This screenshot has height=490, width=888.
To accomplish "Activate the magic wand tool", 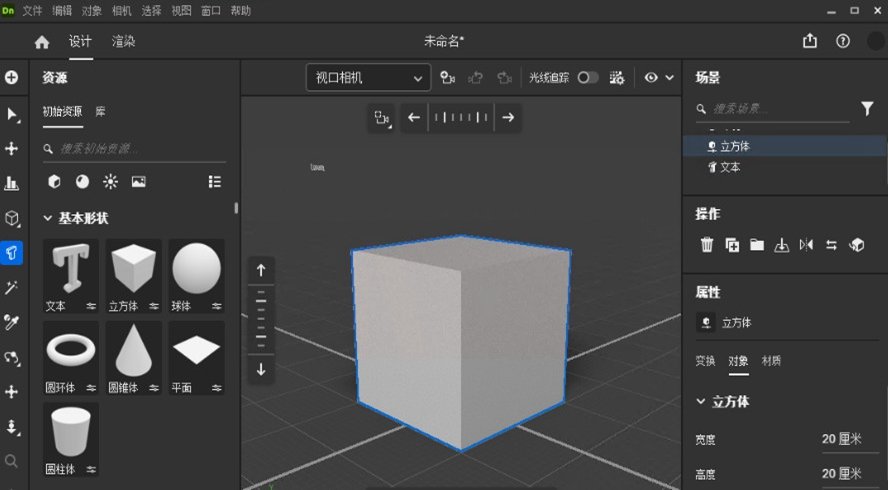I will pyautogui.click(x=11, y=288).
